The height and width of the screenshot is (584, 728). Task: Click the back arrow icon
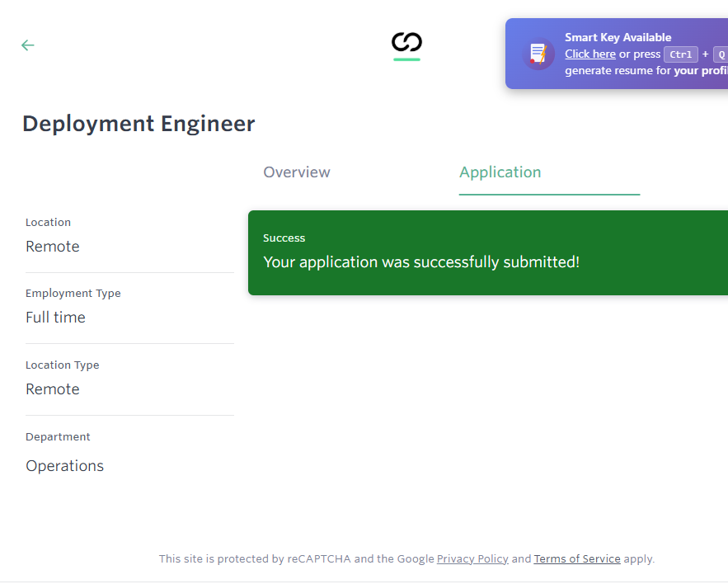[28, 45]
